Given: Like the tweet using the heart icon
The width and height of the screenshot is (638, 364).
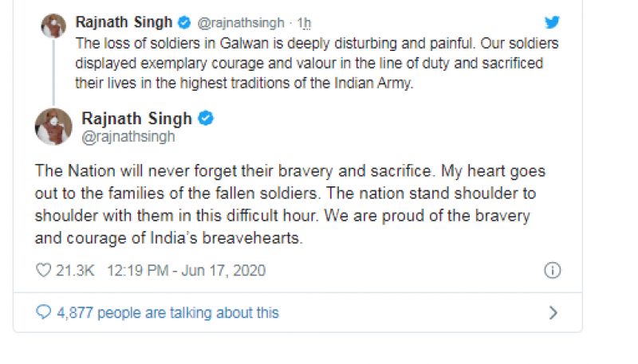Looking at the screenshot, I should coord(43,271).
